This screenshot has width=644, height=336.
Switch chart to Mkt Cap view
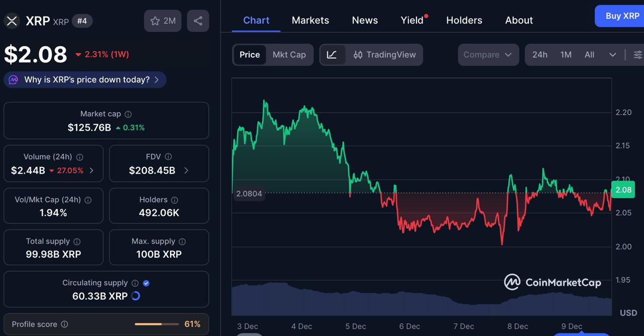coord(289,54)
